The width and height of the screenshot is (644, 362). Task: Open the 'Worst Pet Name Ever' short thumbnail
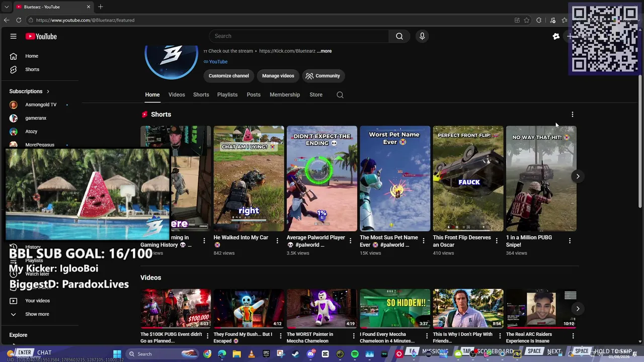point(395,178)
